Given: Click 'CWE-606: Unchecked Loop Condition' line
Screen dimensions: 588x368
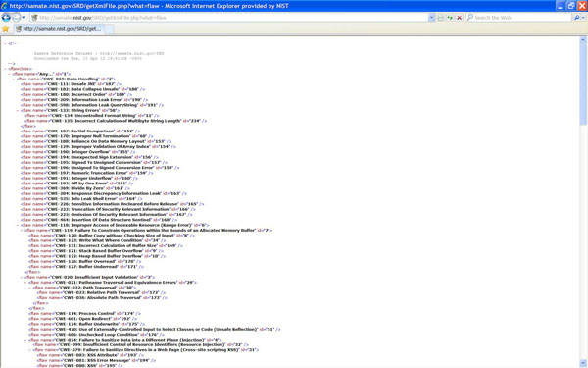Looking at the screenshot, I should (x=97, y=335).
